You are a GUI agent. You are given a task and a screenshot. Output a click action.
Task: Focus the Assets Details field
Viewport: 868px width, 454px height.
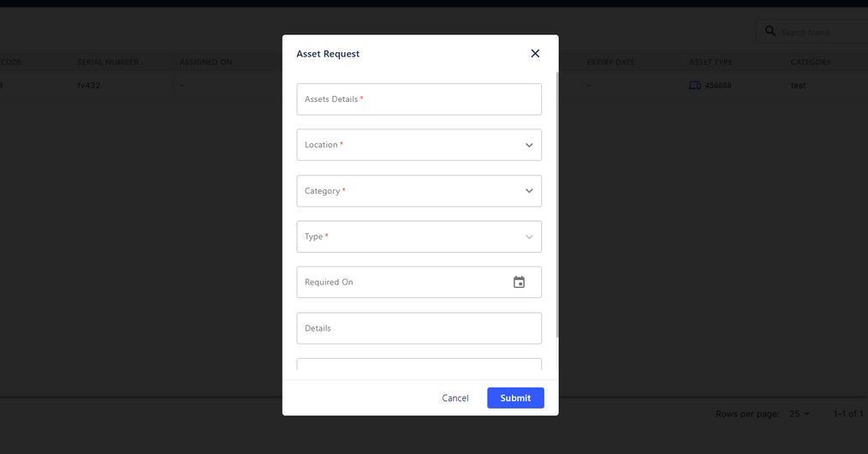419,99
